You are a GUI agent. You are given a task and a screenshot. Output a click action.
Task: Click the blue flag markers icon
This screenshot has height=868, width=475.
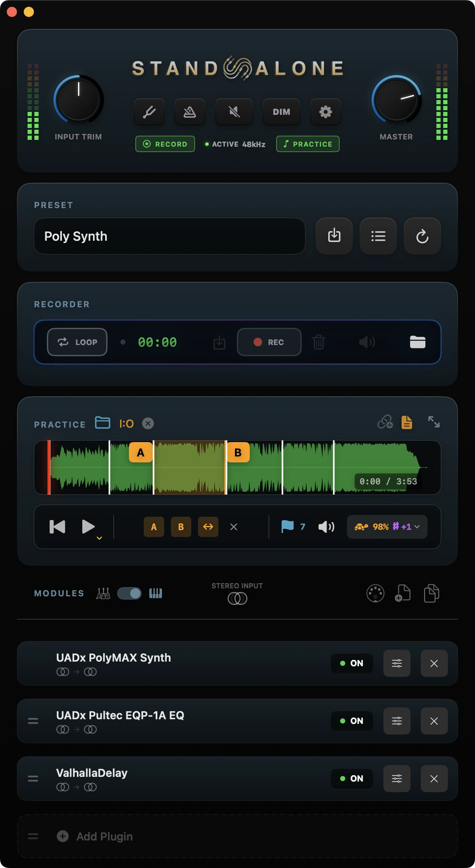288,527
